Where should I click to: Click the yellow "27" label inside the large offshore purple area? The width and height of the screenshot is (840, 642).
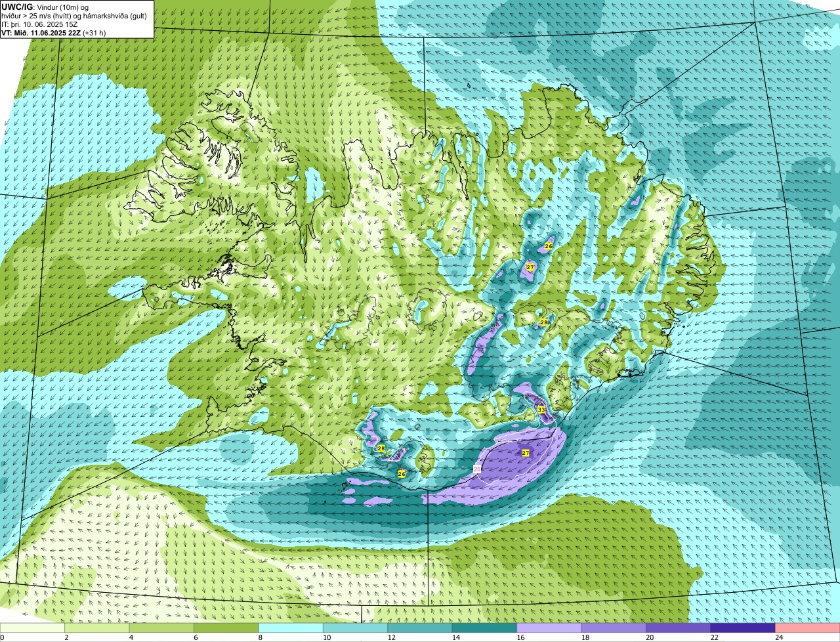click(x=526, y=453)
